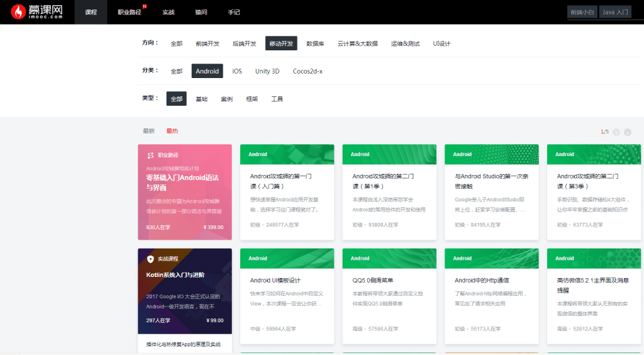Viewport: 644px width, 355px height.
Task: Choose iOS in the 分类 filter
Action: [236, 71]
